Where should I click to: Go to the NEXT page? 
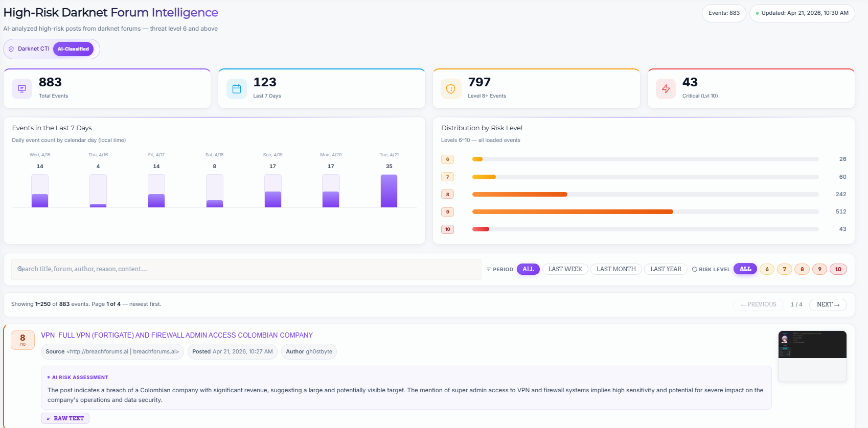coord(828,304)
